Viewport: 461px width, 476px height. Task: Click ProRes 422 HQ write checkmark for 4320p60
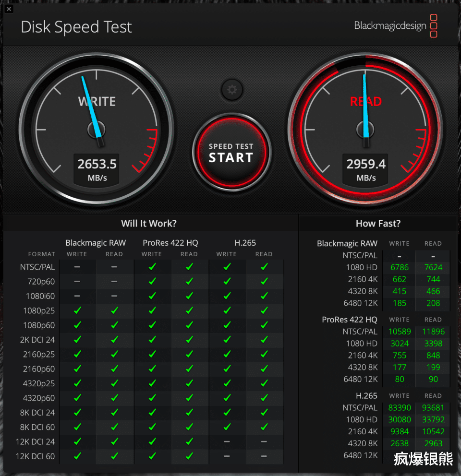(152, 398)
